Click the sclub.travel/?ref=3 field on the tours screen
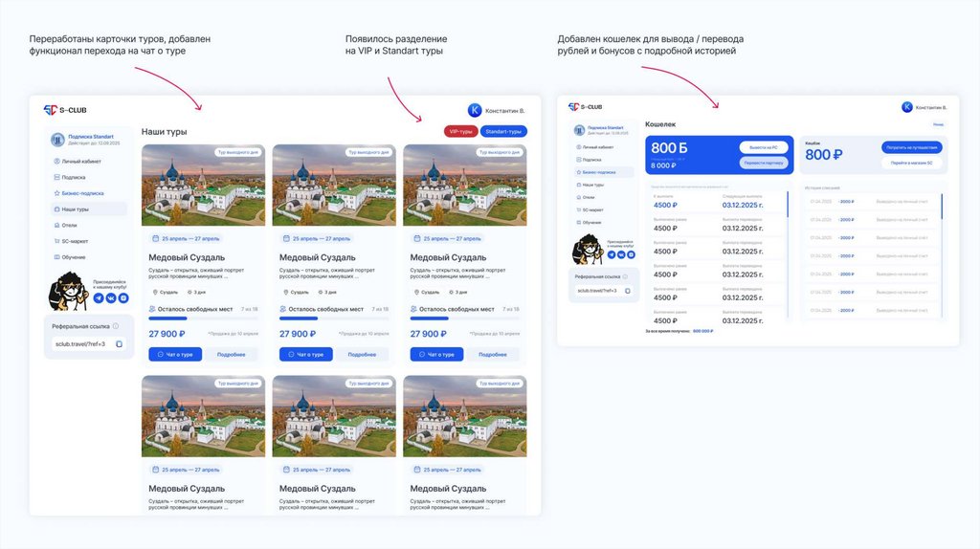 point(88,344)
